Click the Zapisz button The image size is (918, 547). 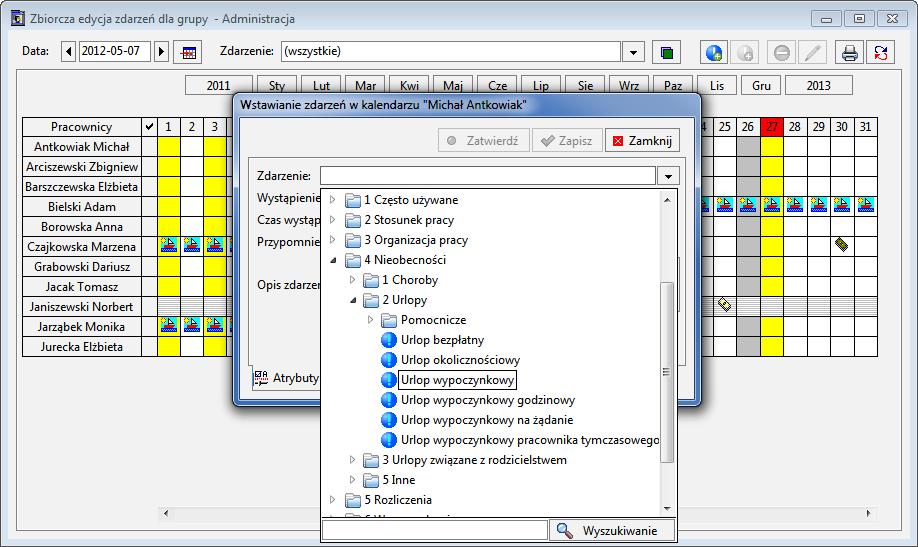[567, 141]
